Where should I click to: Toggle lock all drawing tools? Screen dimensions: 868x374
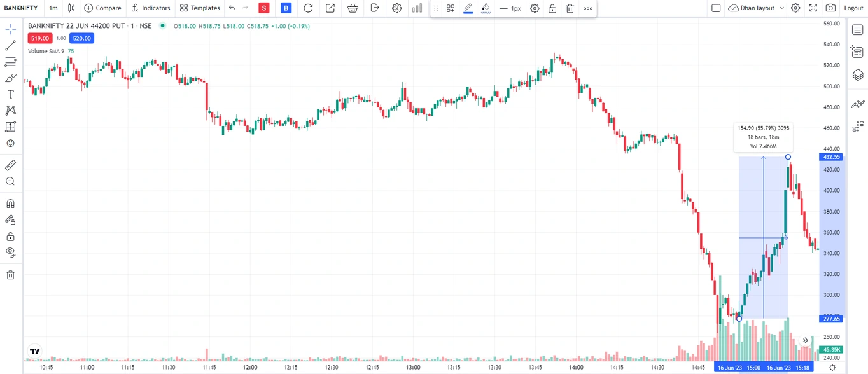(10, 237)
